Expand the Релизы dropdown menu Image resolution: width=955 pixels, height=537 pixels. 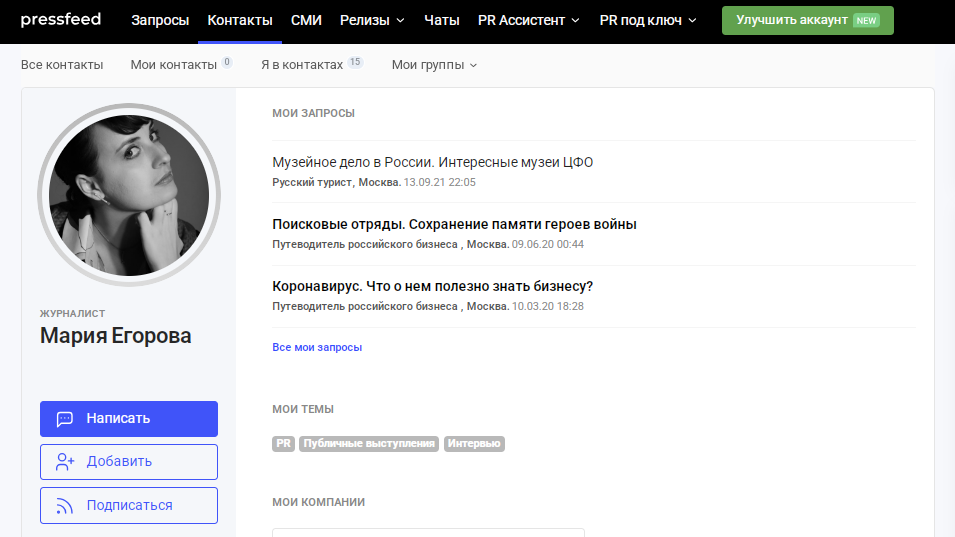tap(372, 20)
